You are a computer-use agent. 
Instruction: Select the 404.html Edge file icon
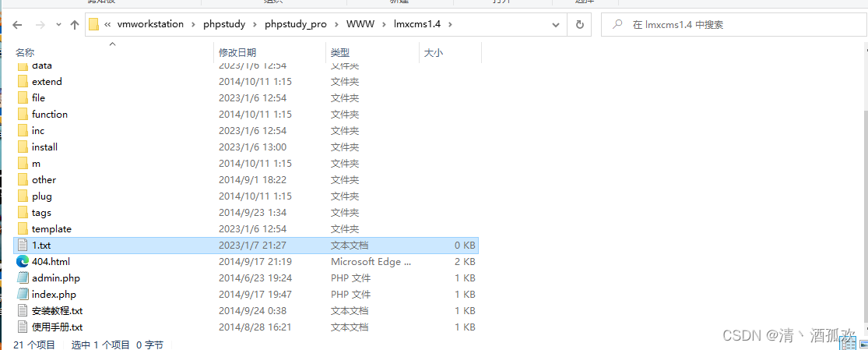23,262
